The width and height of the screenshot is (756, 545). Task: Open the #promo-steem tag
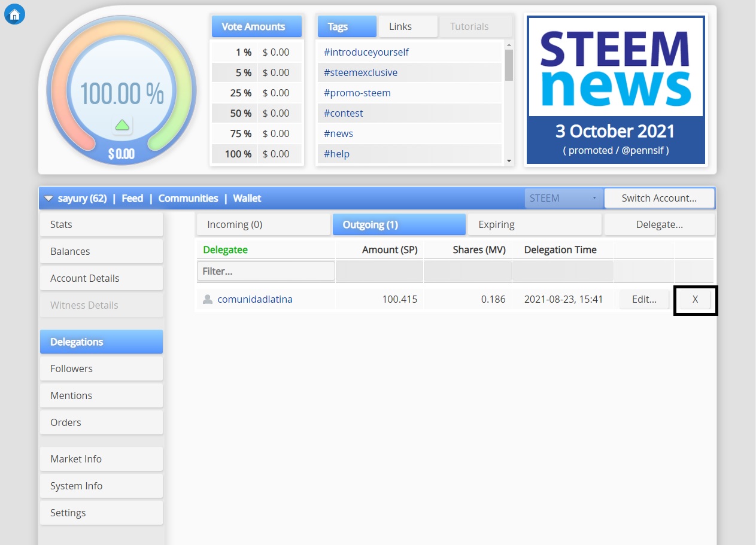(x=357, y=93)
